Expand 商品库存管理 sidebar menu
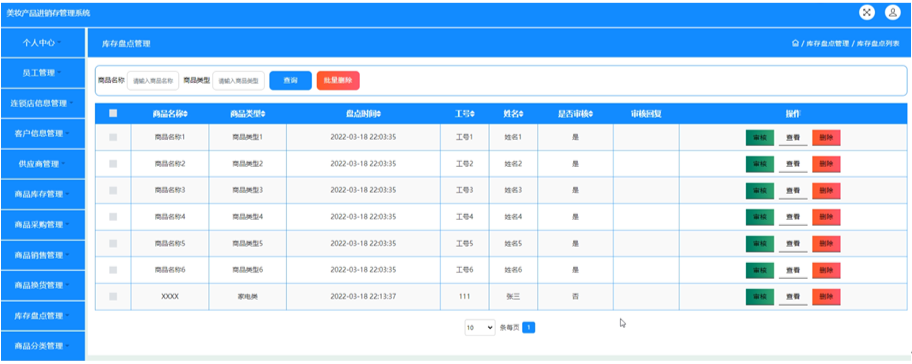 pos(43,194)
